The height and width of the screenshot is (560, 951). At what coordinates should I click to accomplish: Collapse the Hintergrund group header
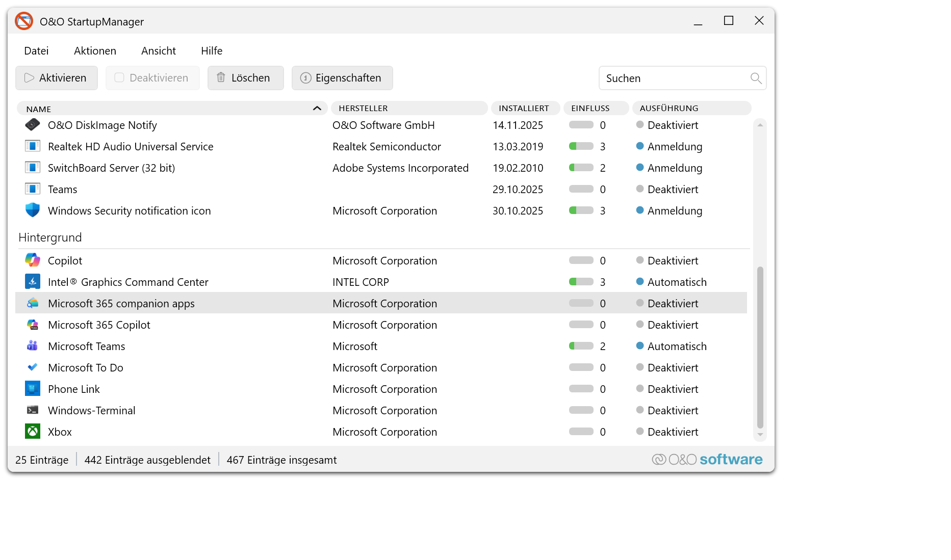pyautogui.click(x=50, y=237)
